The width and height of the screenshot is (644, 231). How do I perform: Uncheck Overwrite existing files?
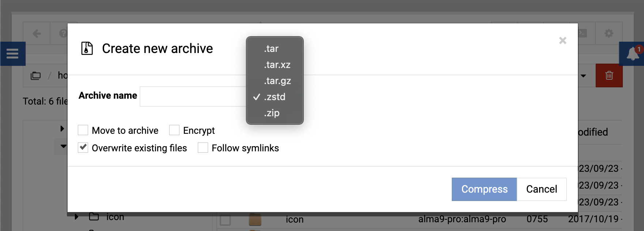(83, 147)
